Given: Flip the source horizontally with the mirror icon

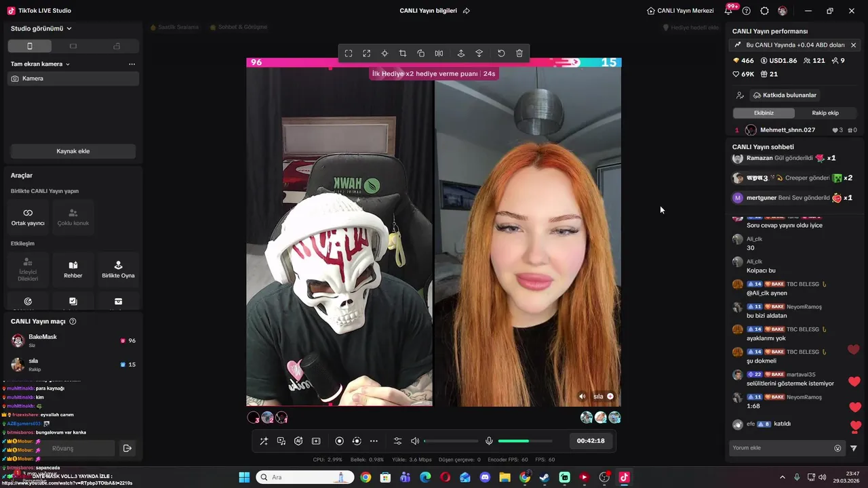Looking at the screenshot, I should 439,54.
